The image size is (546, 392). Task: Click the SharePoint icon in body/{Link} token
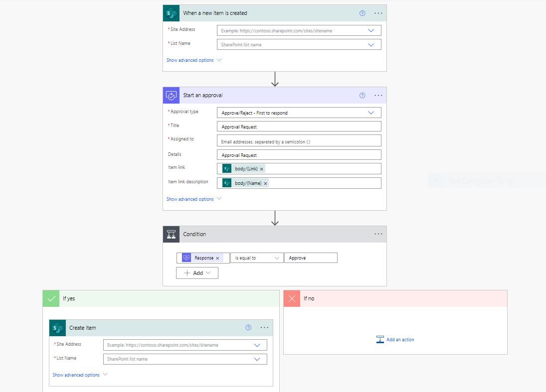coord(227,169)
